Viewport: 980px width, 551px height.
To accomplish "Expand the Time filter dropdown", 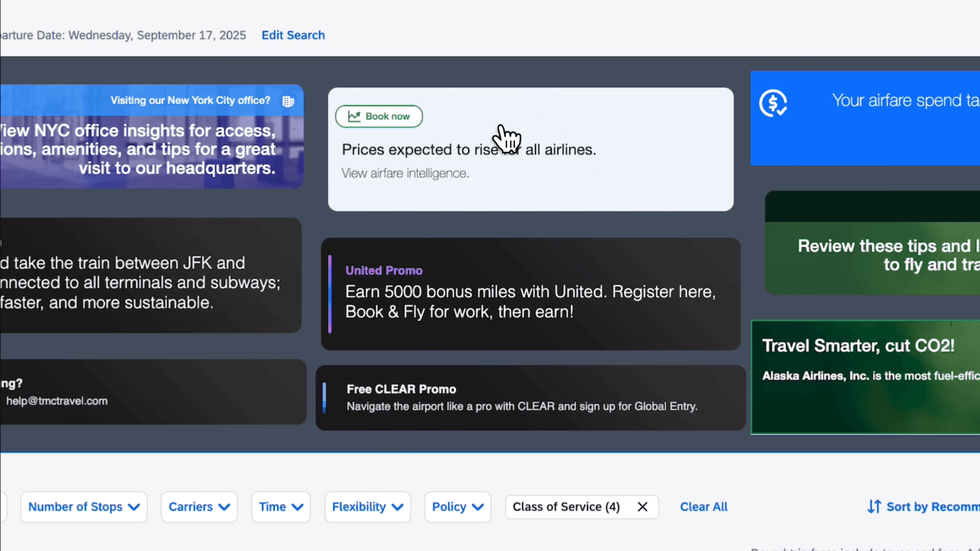I will pos(281,507).
